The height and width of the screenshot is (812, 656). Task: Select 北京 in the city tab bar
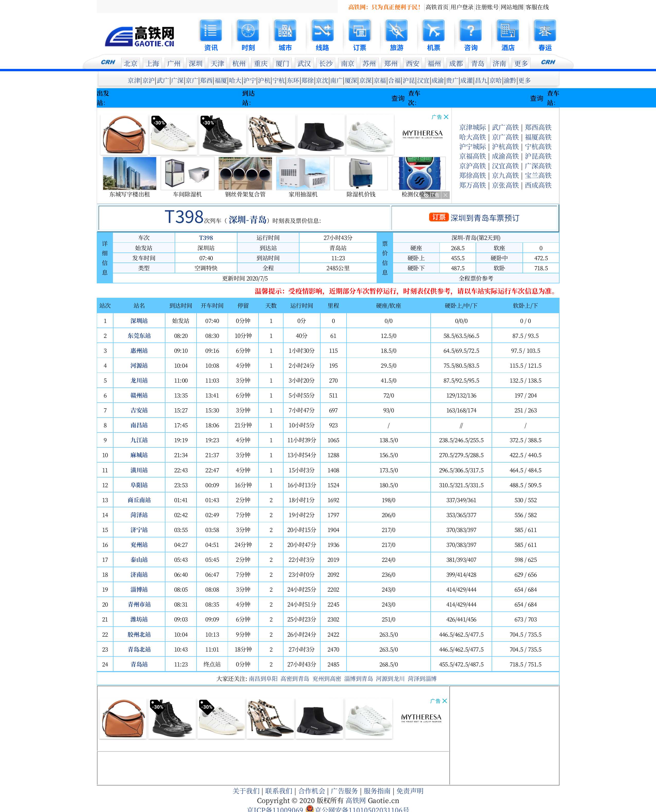tap(130, 64)
